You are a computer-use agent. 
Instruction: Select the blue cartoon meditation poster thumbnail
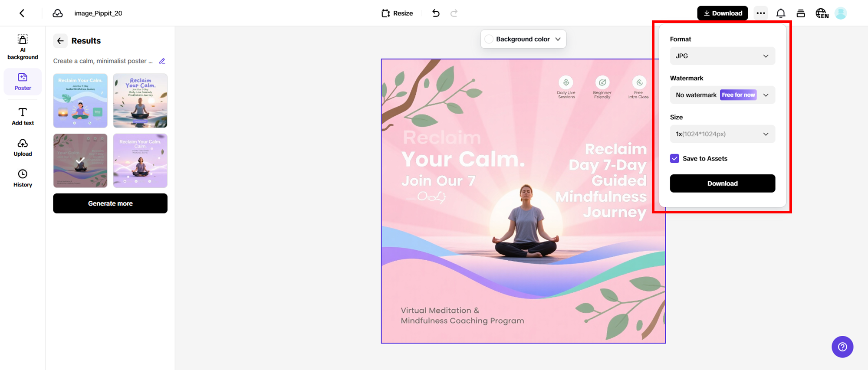80,101
